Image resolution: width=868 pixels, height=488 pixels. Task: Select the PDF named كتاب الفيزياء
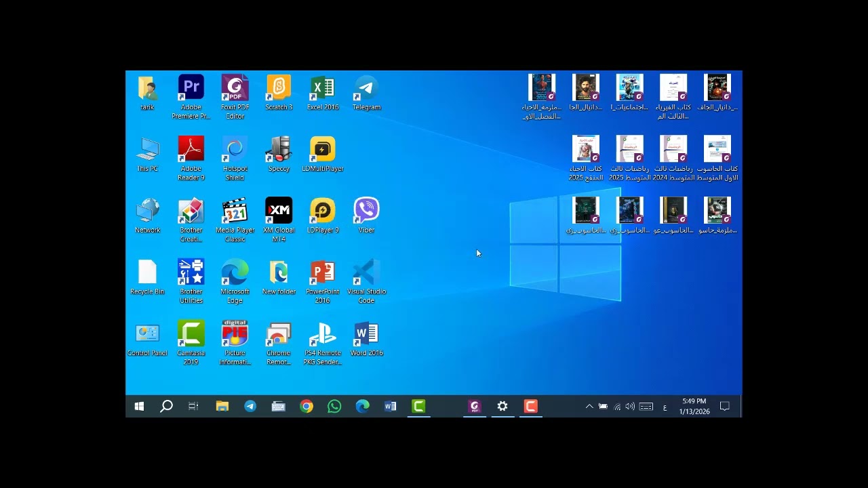[673, 97]
